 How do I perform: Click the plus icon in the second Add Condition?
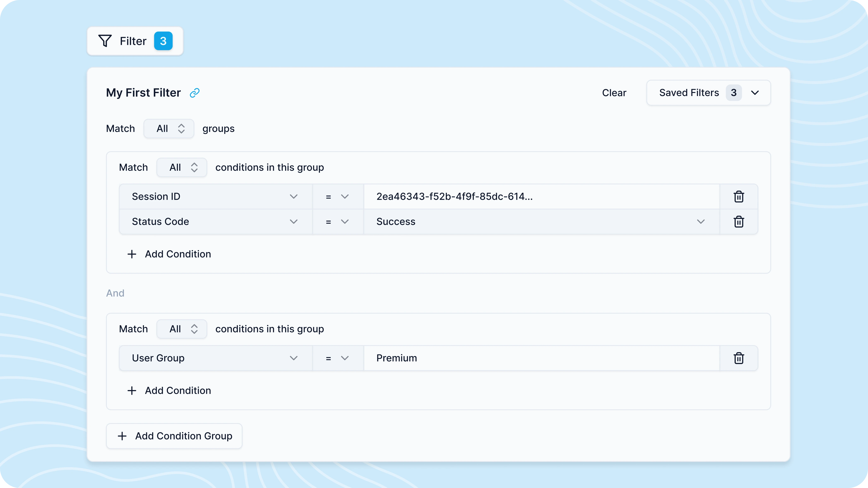click(x=132, y=390)
